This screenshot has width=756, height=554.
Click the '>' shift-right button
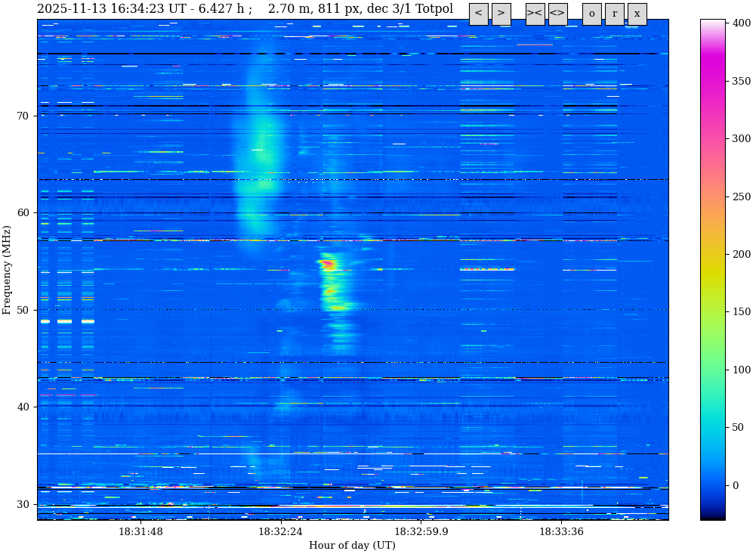point(501,14)
